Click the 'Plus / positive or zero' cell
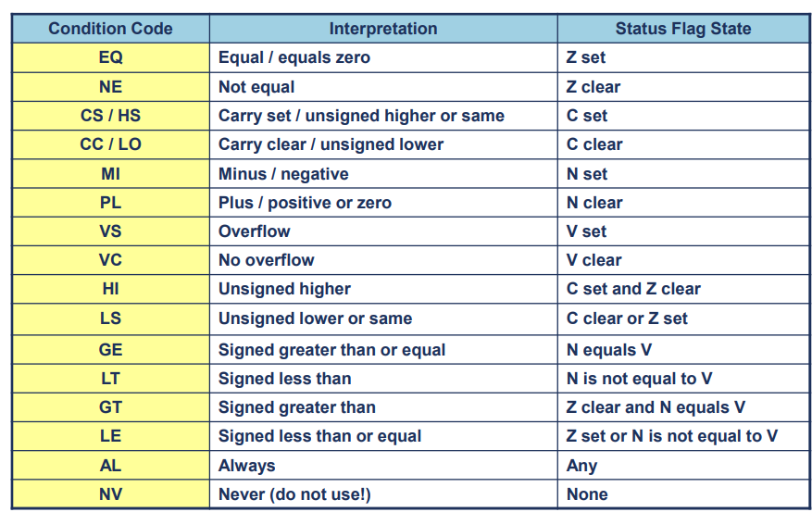Image resolution: width=812 pixels, height=512 pixels. 383,203
